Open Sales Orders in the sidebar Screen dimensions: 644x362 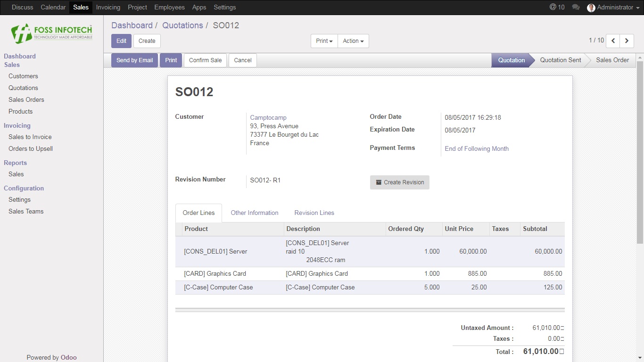[x=26, y=100]
